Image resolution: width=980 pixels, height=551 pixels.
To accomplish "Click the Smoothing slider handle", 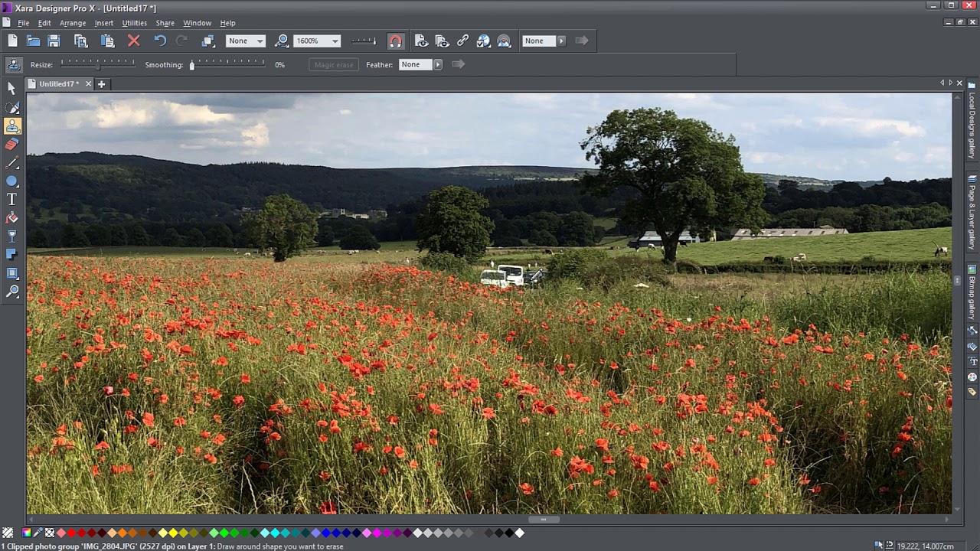I will click(192, 65).
